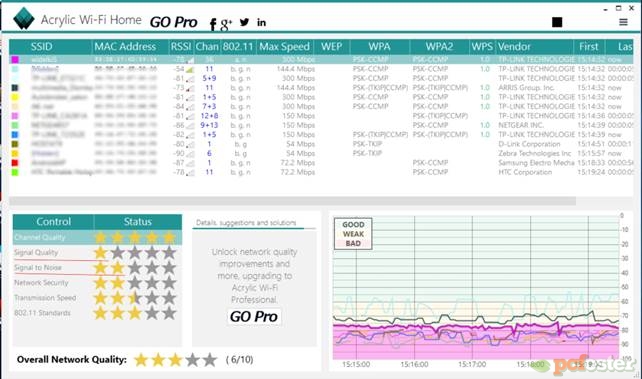Image resolution: width=642 pixels, height=379 pixels.
Task: Open the hamburger menu icon
Action: 623,22
